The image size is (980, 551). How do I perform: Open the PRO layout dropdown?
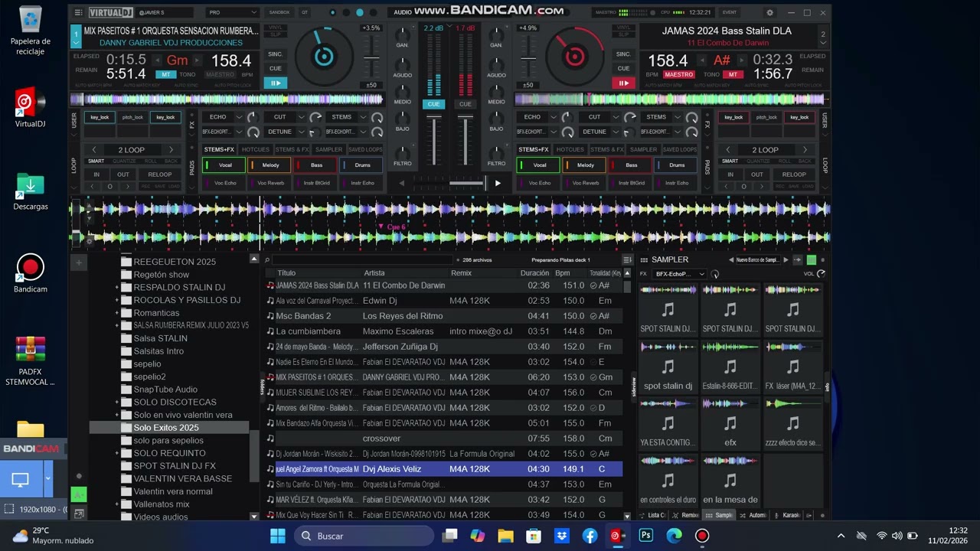coord(233,12)
